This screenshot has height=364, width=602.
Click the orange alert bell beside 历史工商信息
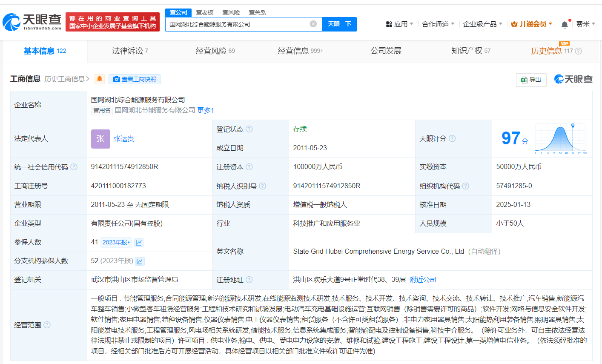click(100, 79)
